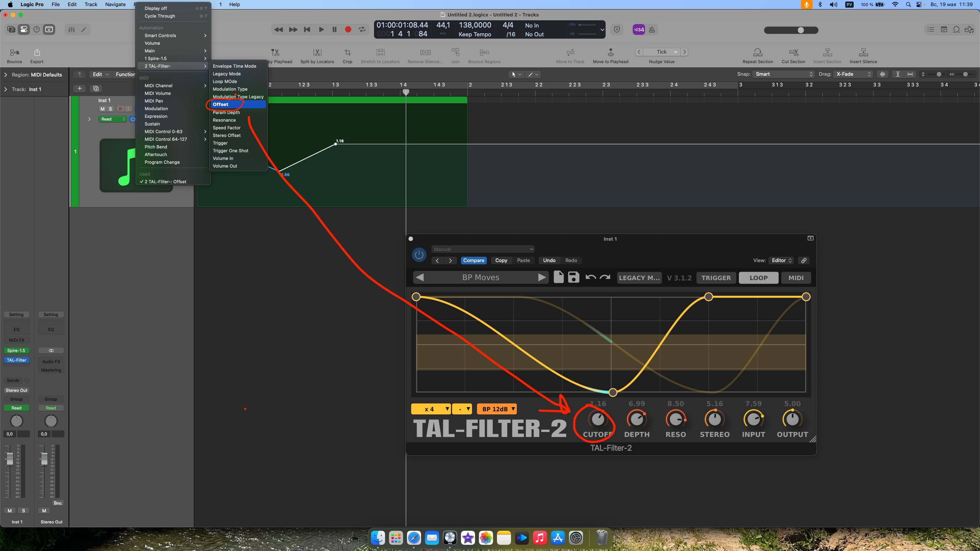Screen dimensions: 980x551
Task: Click TAL-Filter undo arrow icon
Action: point(590,277)
